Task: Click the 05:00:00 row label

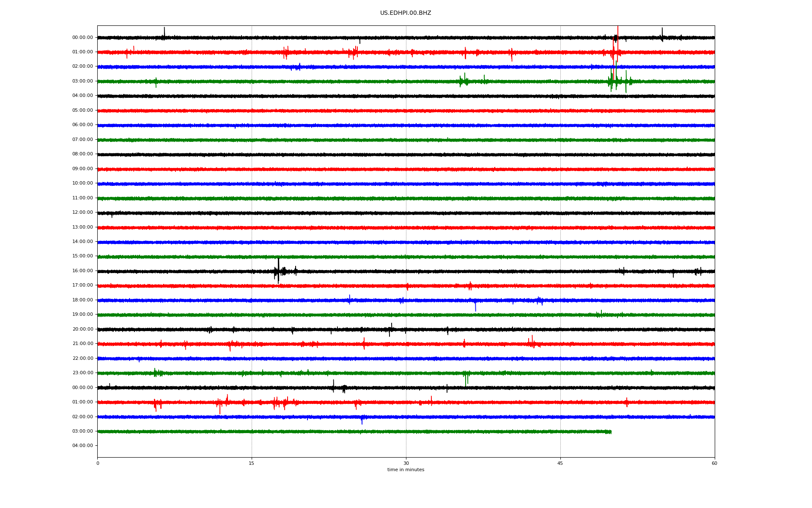Action: pos(82,110)
